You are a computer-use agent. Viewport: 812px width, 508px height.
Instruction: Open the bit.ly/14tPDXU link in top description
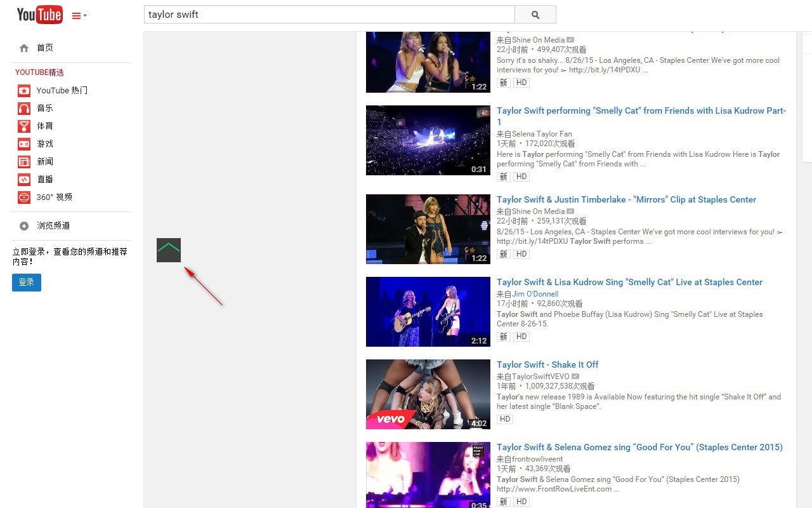(x=605, y=70)
